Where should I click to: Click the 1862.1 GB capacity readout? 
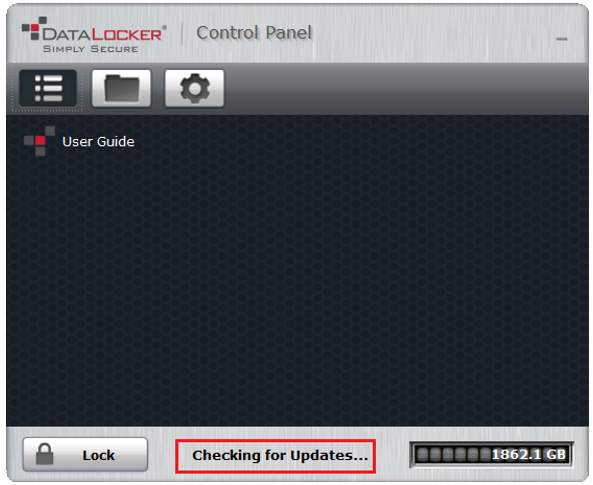click(x=528, y=454)
